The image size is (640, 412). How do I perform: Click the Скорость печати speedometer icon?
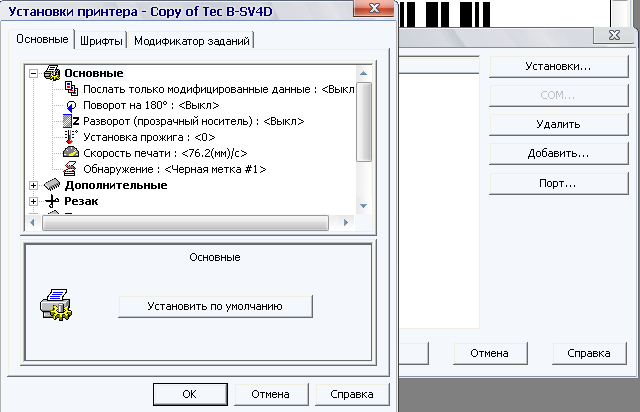[71, 153]
